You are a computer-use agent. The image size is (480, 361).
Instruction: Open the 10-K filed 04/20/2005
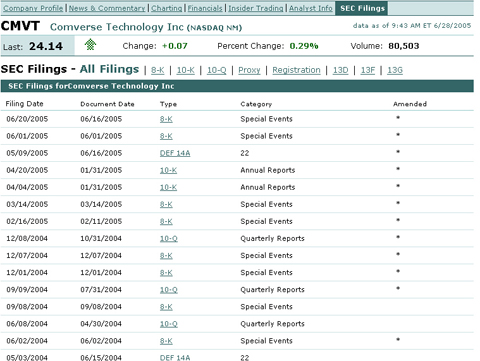click(168, 170)
